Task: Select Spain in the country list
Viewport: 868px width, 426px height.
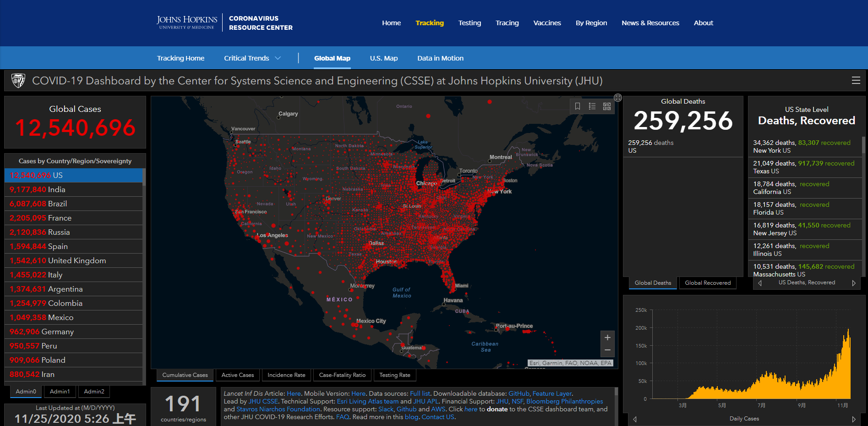Action: [73, 246]
